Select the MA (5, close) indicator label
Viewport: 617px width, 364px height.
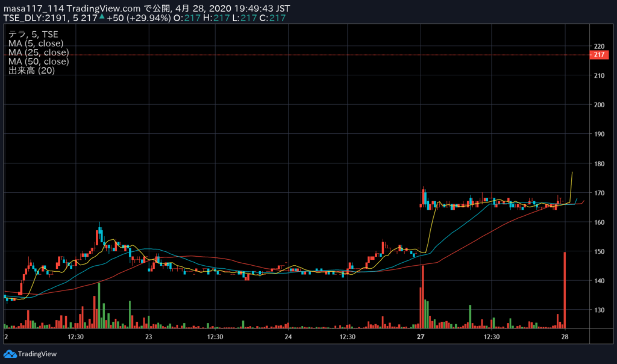tap(36, 43)
